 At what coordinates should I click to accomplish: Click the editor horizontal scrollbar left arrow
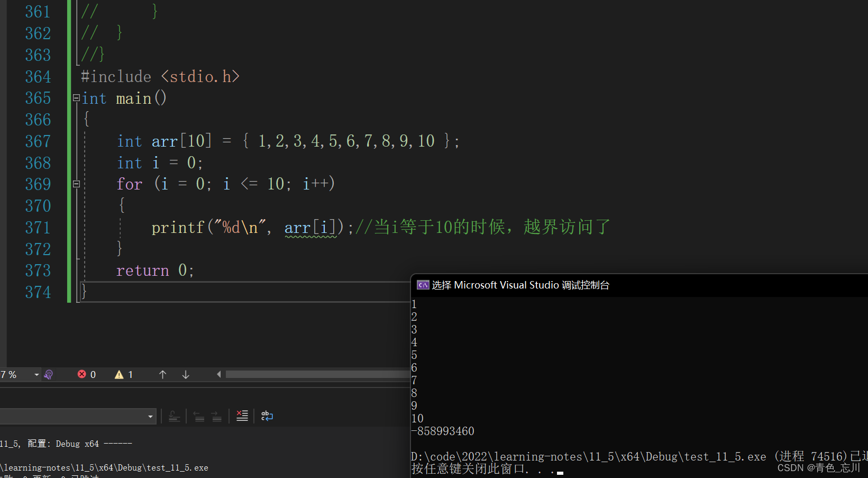pos(218,374)
